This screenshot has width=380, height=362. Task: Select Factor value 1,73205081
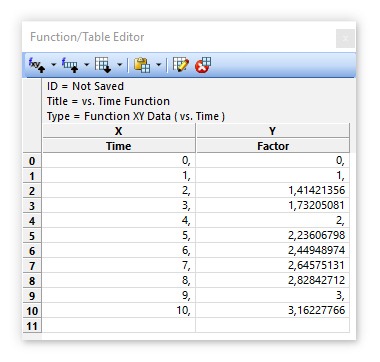tap(273, 205)
